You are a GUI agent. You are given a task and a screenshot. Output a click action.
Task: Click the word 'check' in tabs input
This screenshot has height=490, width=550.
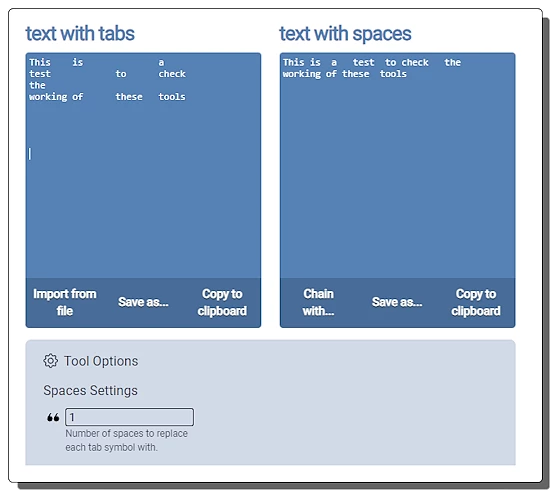pyautogui.click(x=172, y=74)
